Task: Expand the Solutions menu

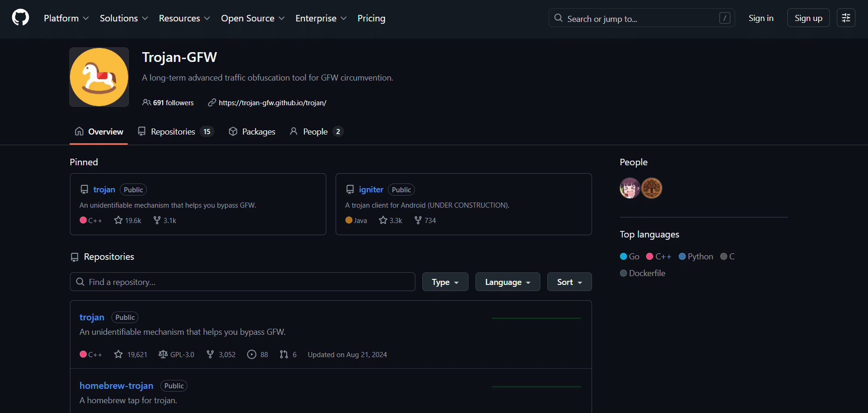Action: pos(124,18)
